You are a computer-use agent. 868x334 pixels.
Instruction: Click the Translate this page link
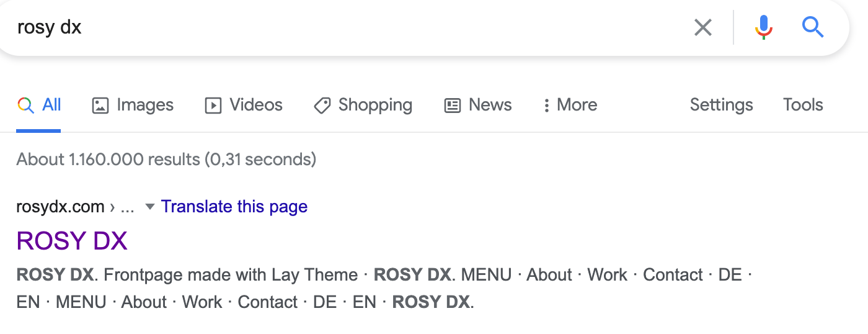click(x=234, y=207)
